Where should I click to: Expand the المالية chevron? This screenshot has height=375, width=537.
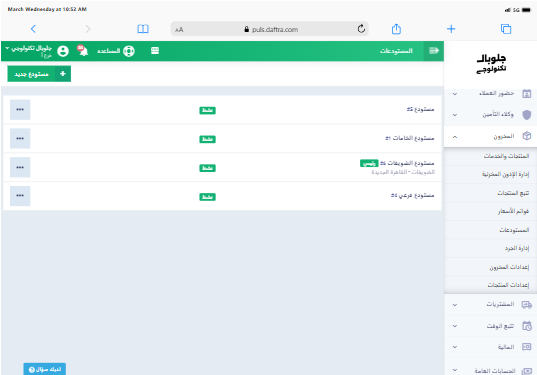[455, 347]
